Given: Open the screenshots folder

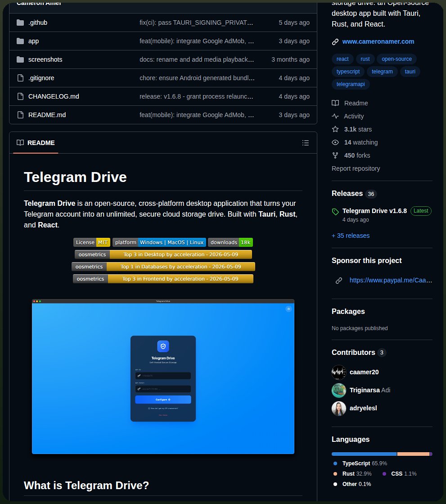Looking at the screenshot, I should [x=45, y=59].
